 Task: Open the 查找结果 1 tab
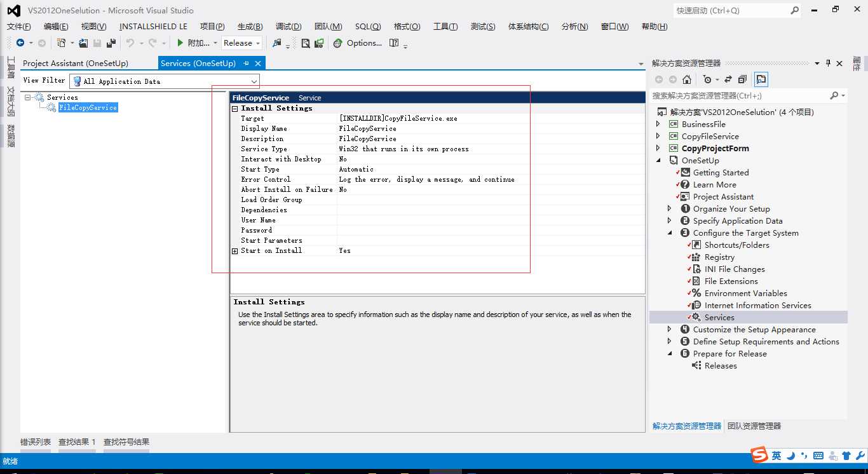tap(77, 442)
